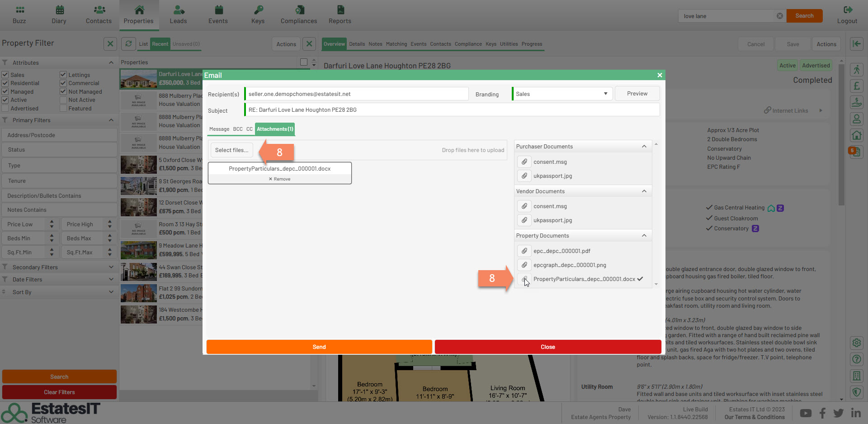The height and width of the screenshot is (424, 868).
Task: Click the refresh icon beside List tab
Action: [129, 44]
